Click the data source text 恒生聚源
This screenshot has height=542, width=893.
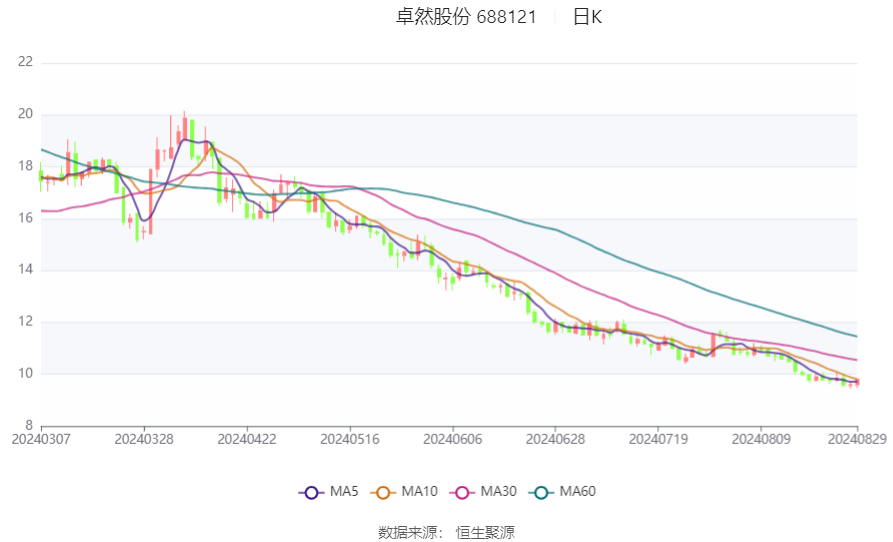pyautogui.click(x=485, y=532)
